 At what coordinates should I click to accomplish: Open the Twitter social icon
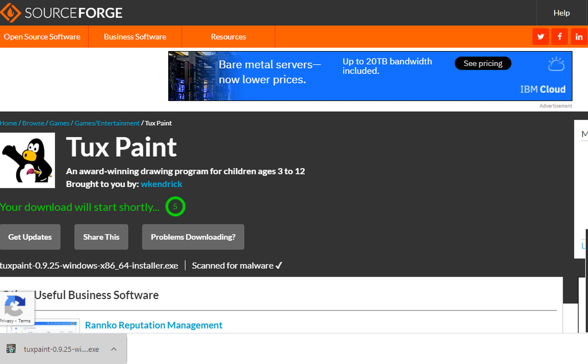(x=540, y=37)
